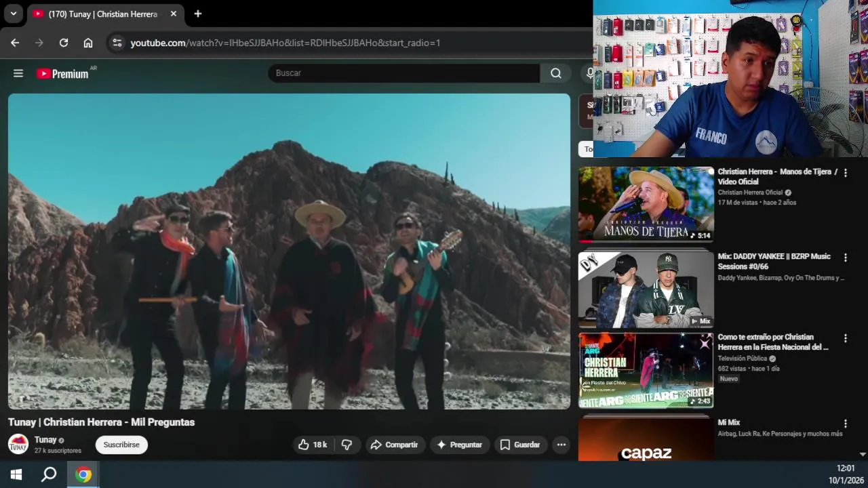Open options menu for Manos de Tijera video

(x=845, y=173)
